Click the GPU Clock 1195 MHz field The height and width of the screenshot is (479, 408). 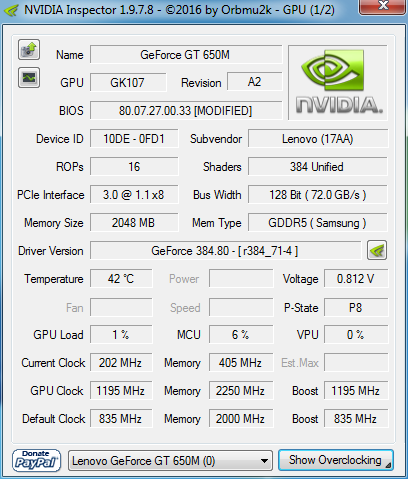(x=121, y=391)
